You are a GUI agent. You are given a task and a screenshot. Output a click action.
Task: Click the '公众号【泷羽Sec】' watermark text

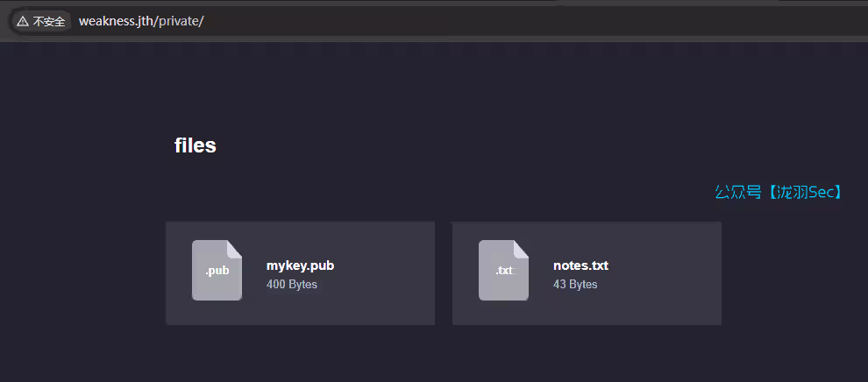778,192
